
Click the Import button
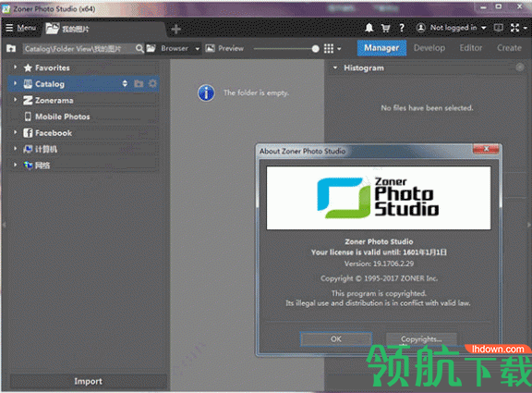88,382
